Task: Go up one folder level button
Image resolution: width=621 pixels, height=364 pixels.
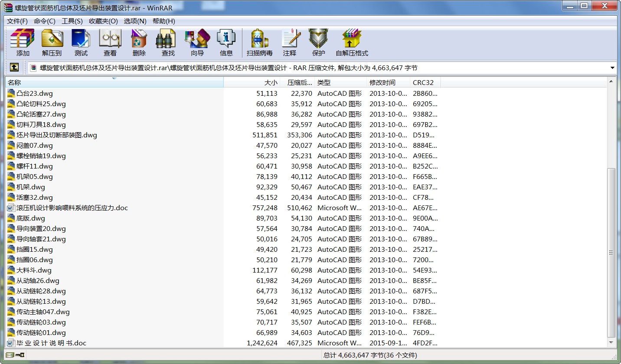Action: [14, 67]
